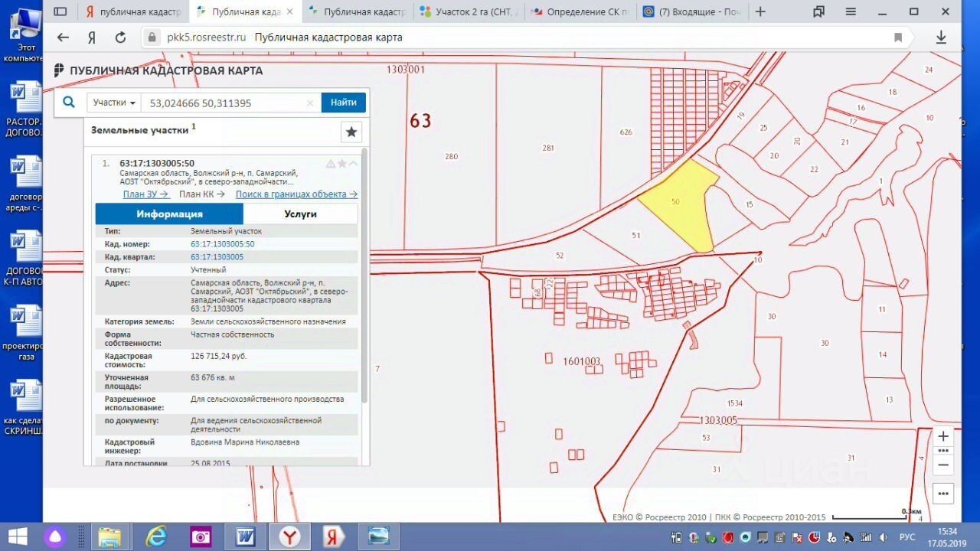
Task: Close the active Публичная када tab
Action: 289,11
